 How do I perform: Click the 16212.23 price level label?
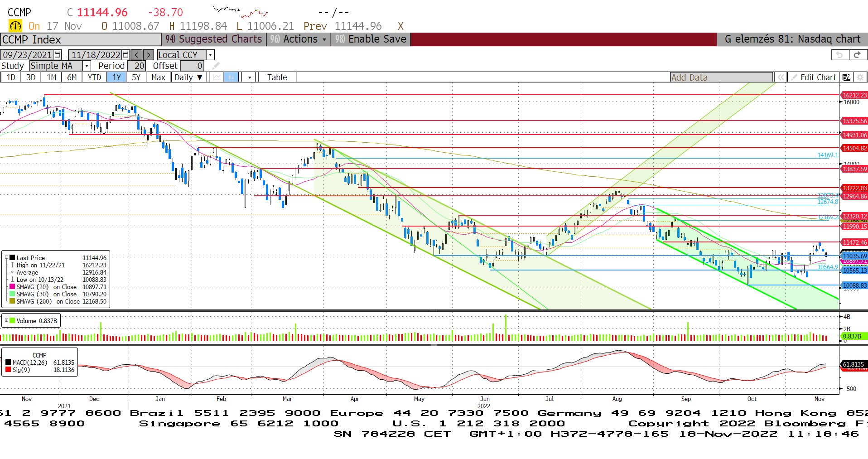click(854, 95)
